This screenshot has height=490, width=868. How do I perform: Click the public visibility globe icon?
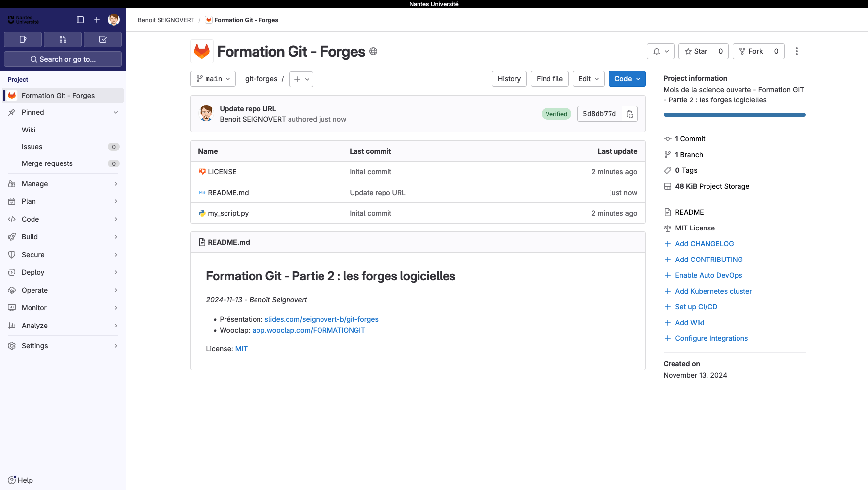[x=373, y=51]
